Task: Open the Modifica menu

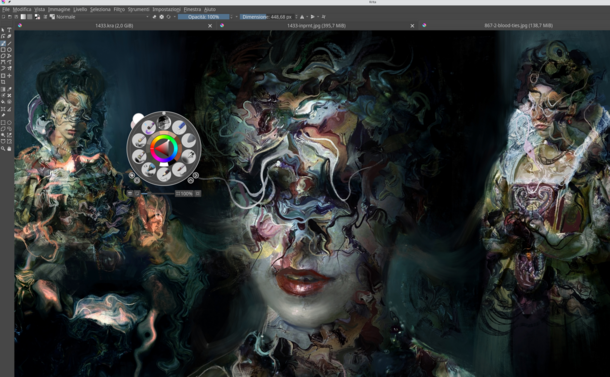Action: pyautogui.click(x=22, y=9)
